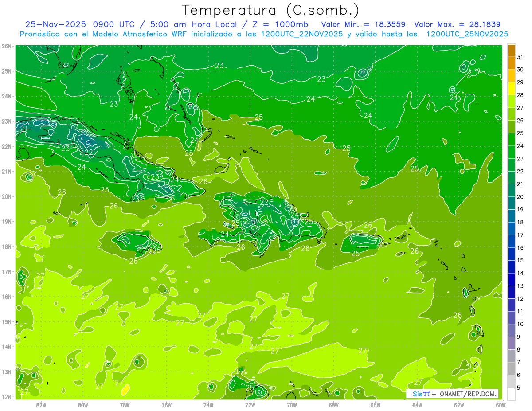532x411 pixels.
Task: Click the '80W' longitude axis label
Action: pos(83,404)
